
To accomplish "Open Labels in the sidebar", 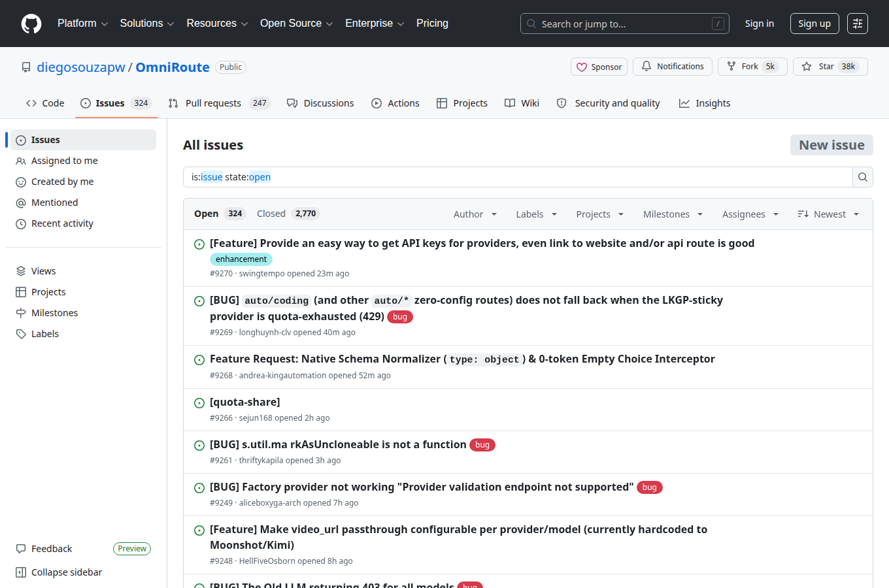I will coord(83,334).
